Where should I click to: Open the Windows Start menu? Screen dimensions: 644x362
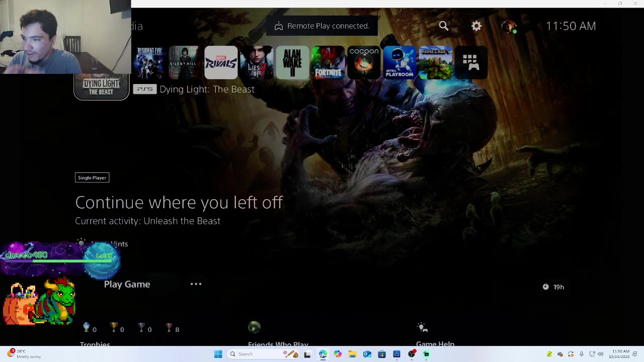[218, 354]
